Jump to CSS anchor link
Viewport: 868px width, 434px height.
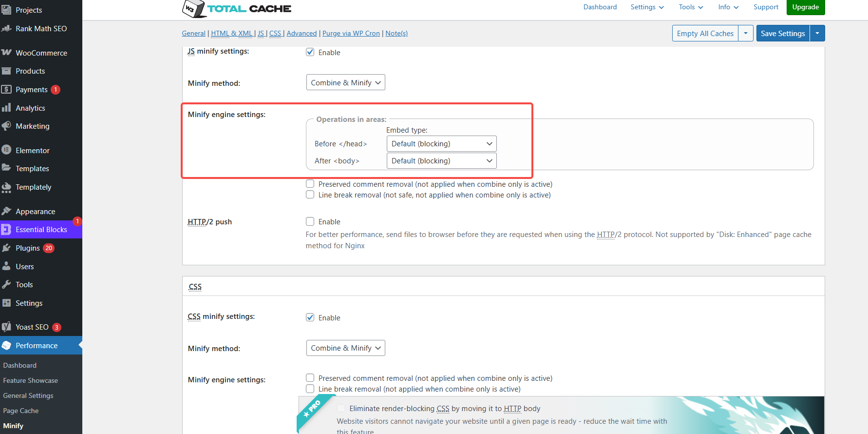[275, 33]
